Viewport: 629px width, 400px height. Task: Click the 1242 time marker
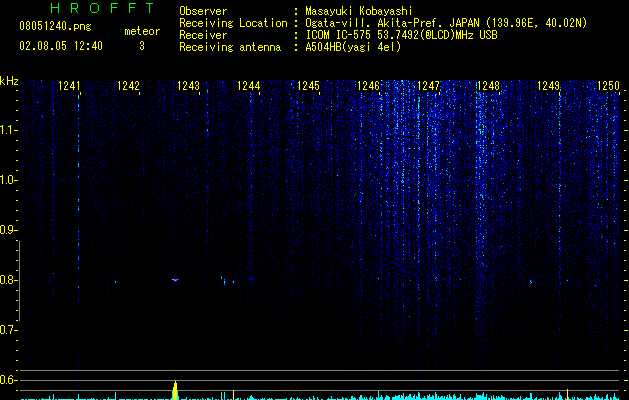tap(128, 86)
